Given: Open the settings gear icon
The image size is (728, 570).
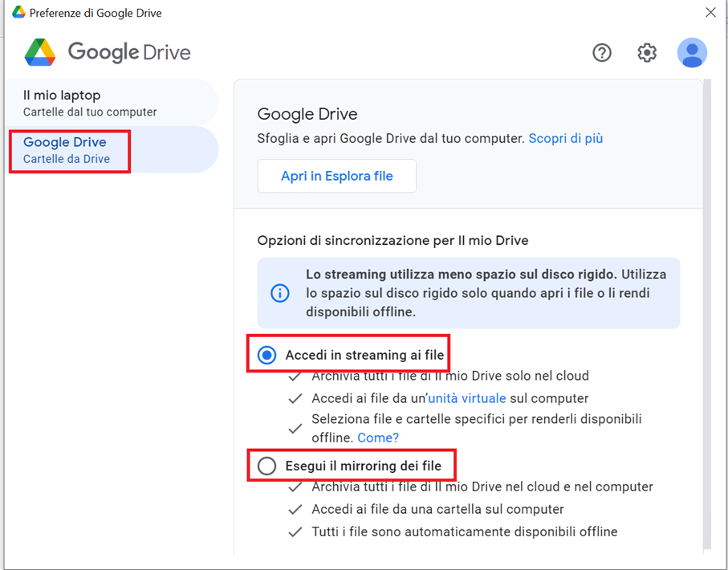Looking at the screenshot, I should pyautogui.click(x=647, y=53).
